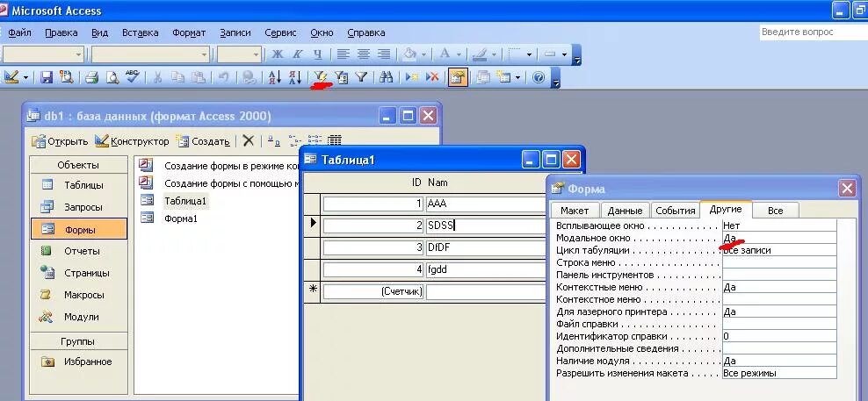Sort ascending with the А-Я icon
Viewport: 868px width, 401px height.
click(x=275, y=77)
